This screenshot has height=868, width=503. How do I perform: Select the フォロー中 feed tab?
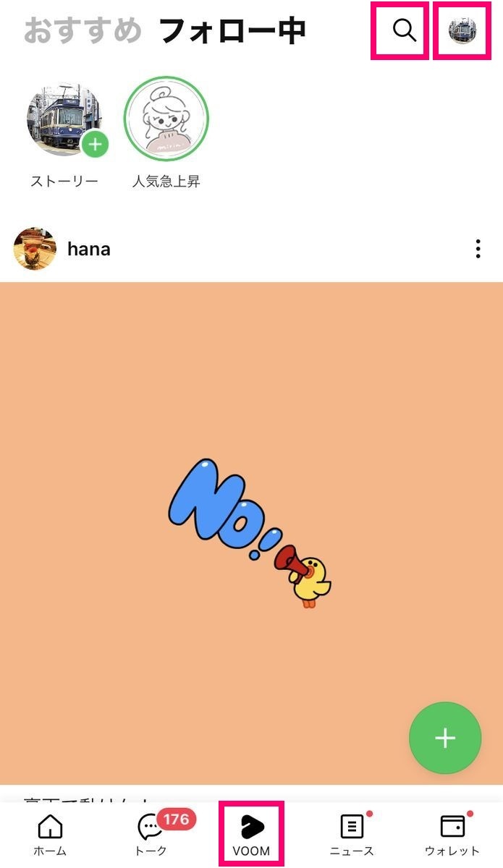point(232,31)
